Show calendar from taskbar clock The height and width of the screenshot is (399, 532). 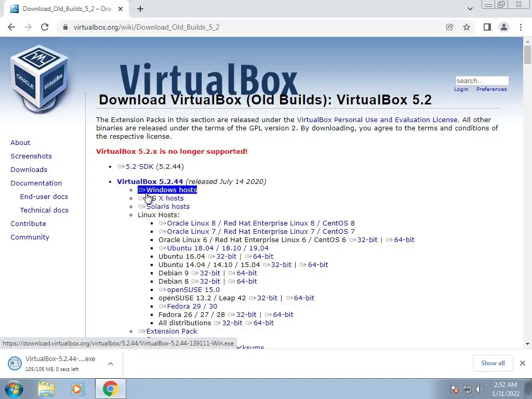pos(506,389)
